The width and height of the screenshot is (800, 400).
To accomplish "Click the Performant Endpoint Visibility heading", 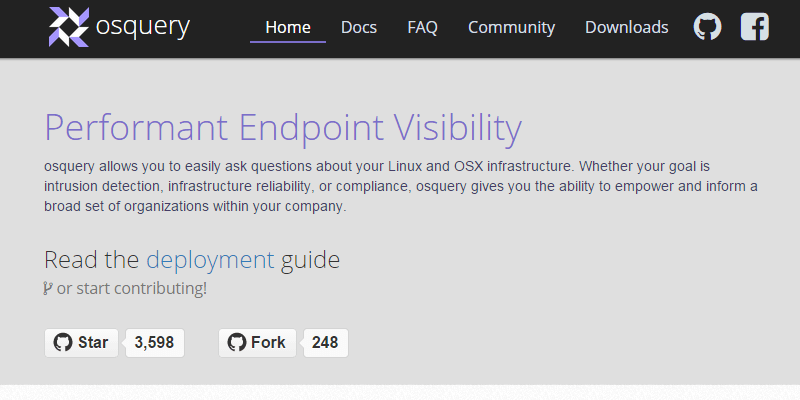I will (x=283, y=130).
